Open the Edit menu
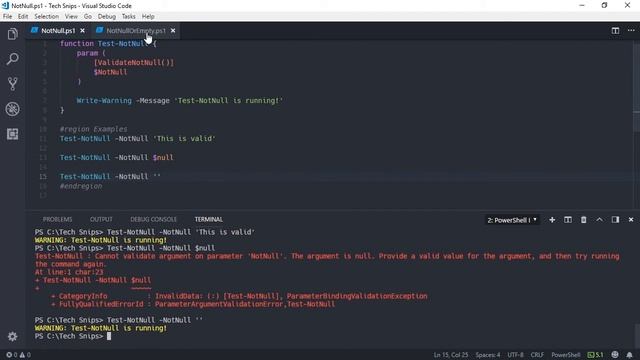The height and width of the screenshot is (360, 640). click(x=23, y=16)
